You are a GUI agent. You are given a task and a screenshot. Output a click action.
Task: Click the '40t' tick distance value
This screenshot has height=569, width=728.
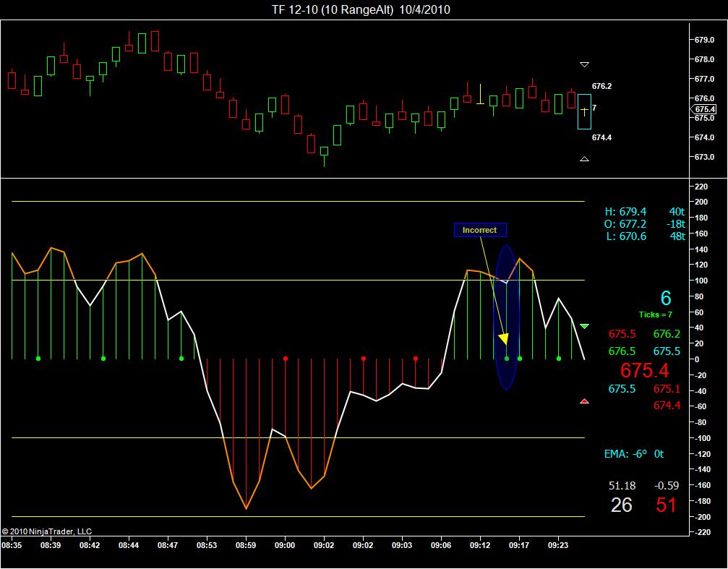pos(677,212)
